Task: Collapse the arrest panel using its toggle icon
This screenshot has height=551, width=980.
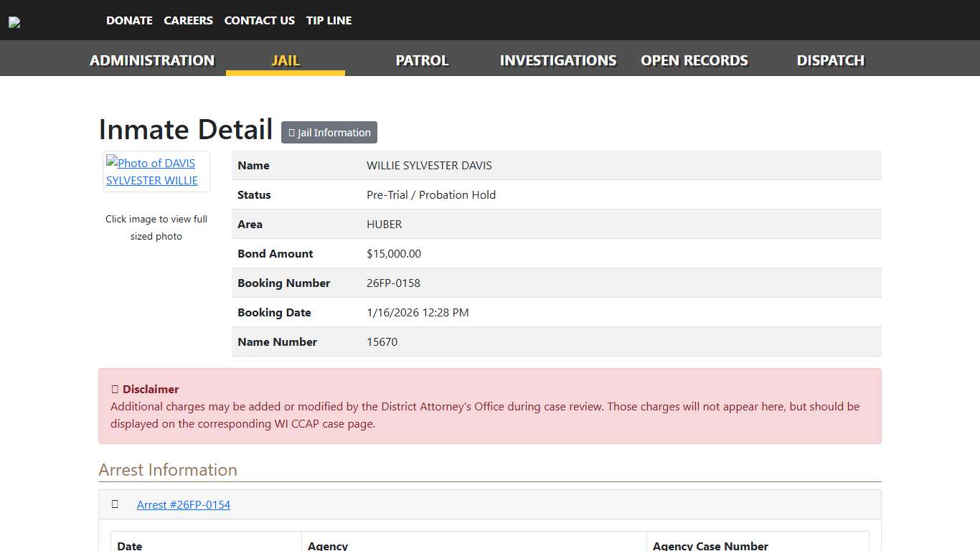Action: click(x=115, y=504)
